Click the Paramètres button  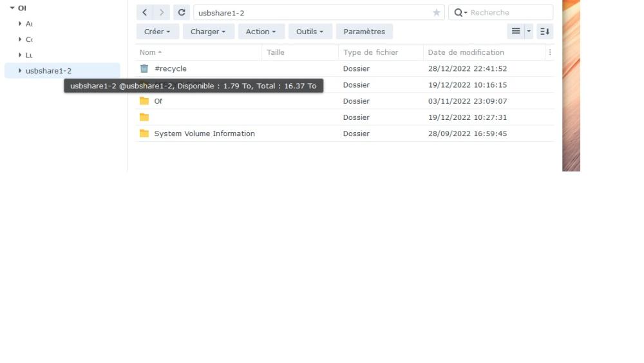point(365,32)
